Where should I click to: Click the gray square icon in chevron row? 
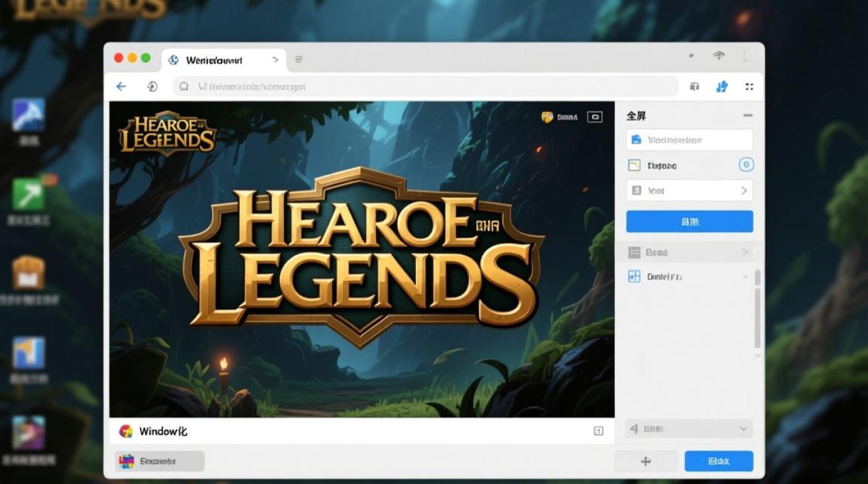(635, 190)
